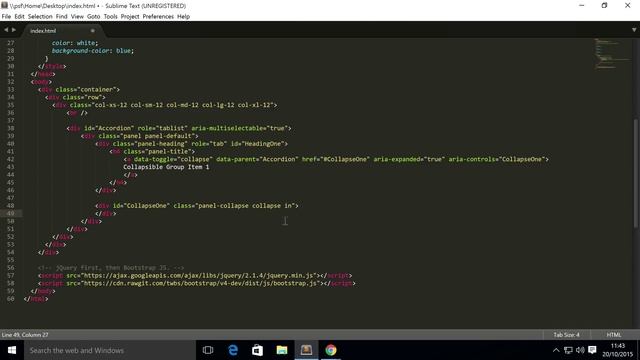Viewport: 640px width, 360px height.
Task: Click the "background-color: blue;" line
Action: click(93, 51)
